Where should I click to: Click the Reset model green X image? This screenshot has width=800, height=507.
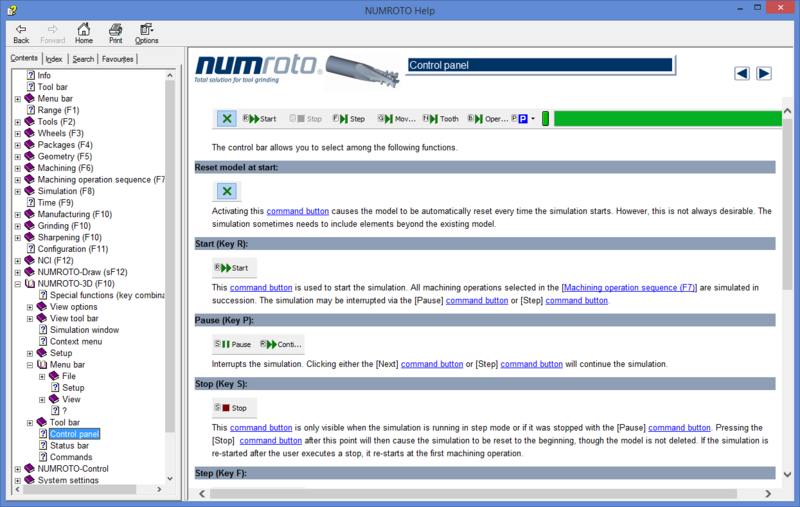[227, 191]
